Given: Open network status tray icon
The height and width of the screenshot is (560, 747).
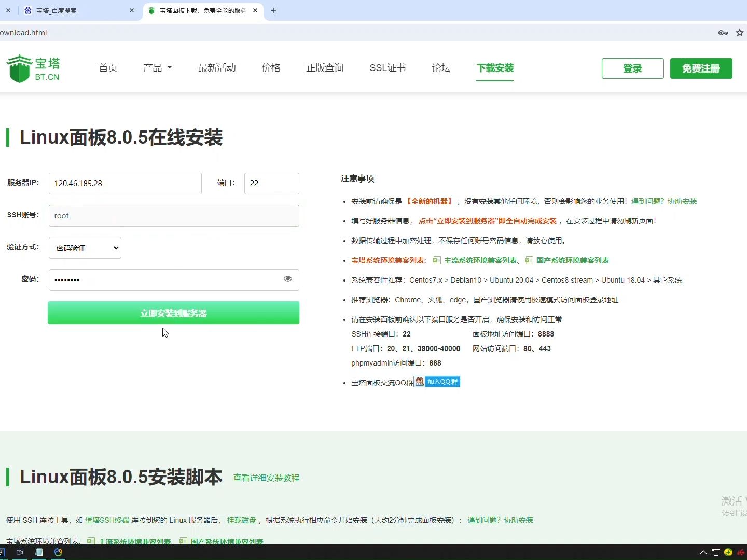Looking at the screenshot, I should point(716,552).
